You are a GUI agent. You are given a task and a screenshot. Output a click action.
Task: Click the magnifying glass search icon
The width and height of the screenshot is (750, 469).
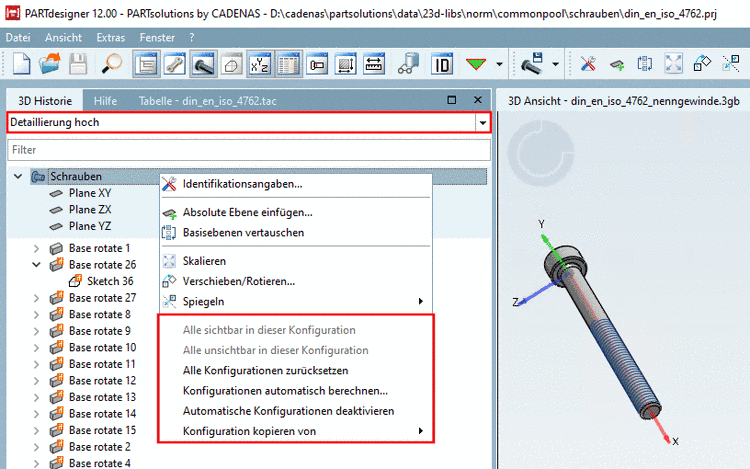pyautogui.click(x=112, y=64)
